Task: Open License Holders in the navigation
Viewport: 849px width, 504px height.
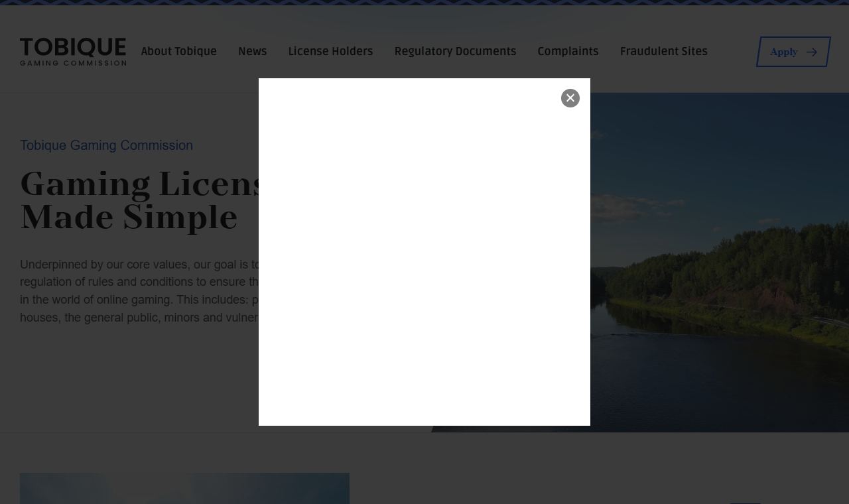Action: coord(330,52)
